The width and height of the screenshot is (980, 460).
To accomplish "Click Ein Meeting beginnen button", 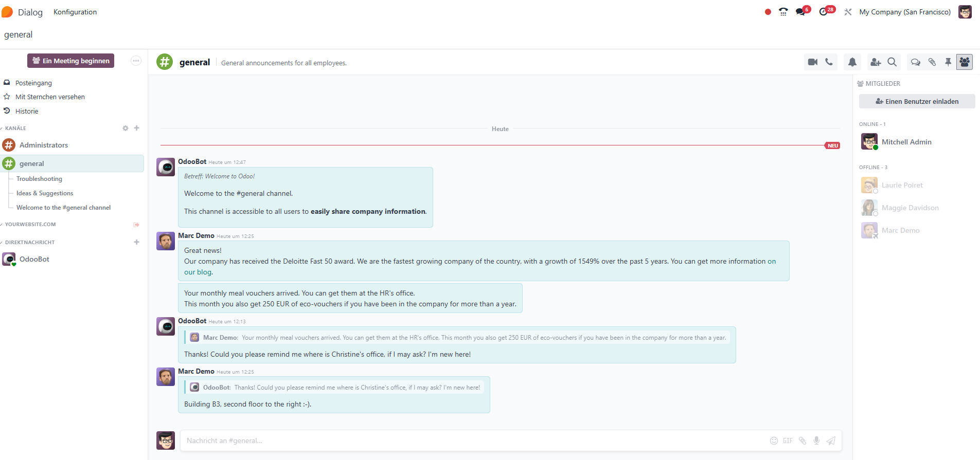I will click(71, 61).
